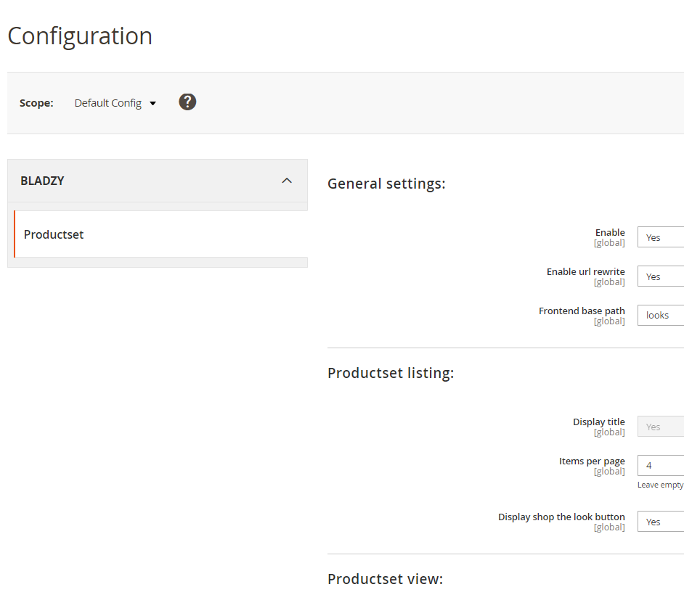Click the BLADZY tab header
The width and height of the screenshot is (684, 616).
coord(158,181)
